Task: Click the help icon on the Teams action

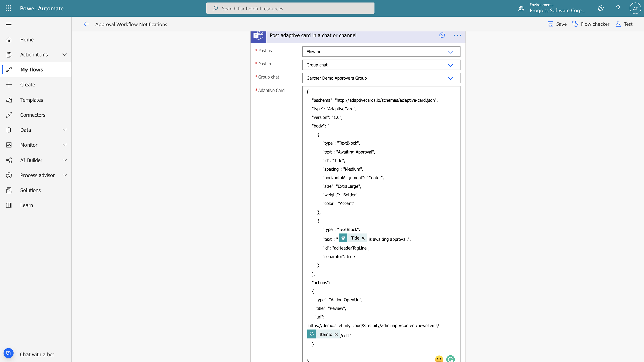Action: pos(442,35)
